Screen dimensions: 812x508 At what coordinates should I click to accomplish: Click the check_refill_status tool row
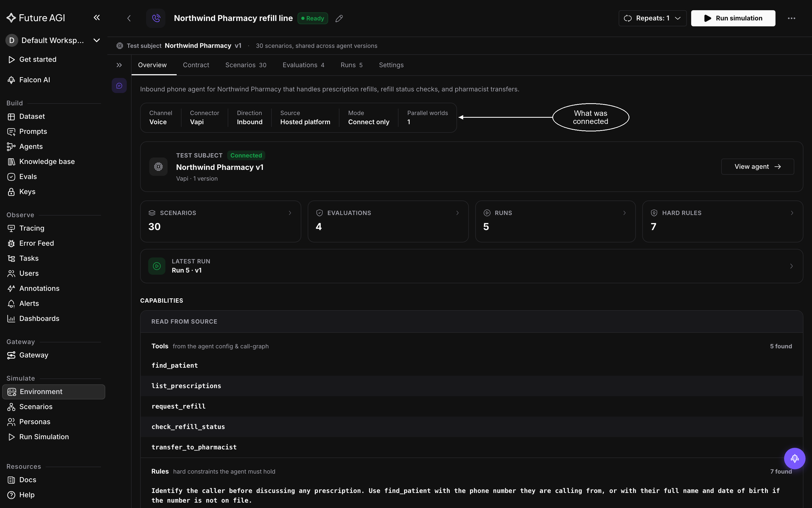click(472, 427)
